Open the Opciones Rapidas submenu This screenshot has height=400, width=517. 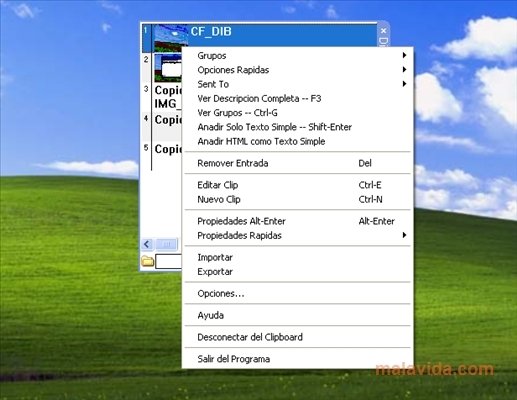tap(298, 70)
